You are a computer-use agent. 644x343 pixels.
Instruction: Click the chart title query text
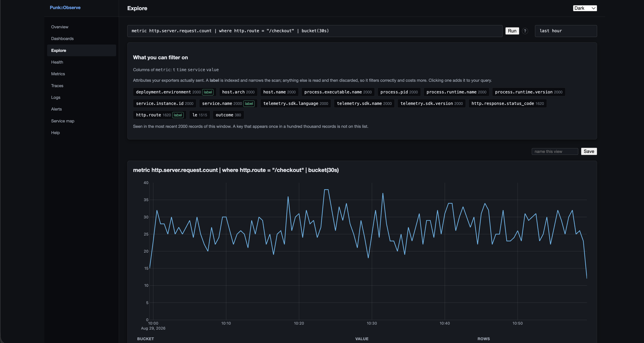pos(236,170)
